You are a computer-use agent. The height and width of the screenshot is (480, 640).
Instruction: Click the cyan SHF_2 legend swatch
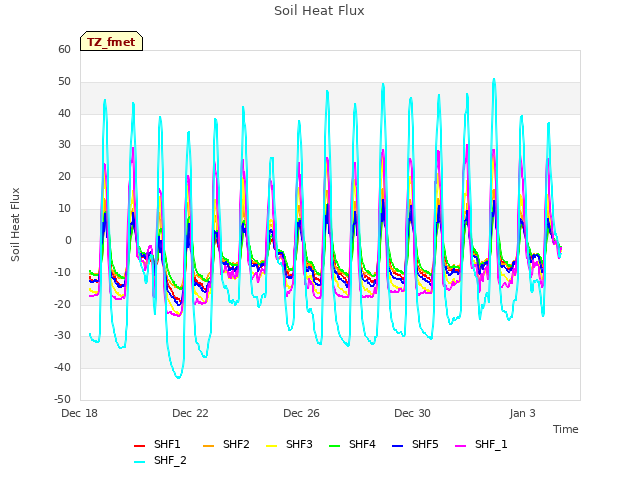[x=140, y=462]
